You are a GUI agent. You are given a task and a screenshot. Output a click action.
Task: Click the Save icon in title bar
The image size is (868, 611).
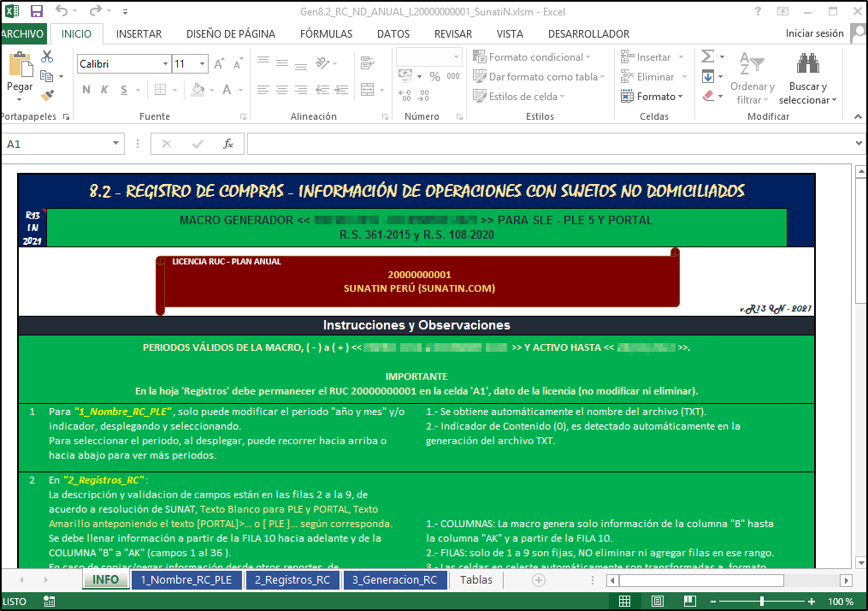(36, 11)
